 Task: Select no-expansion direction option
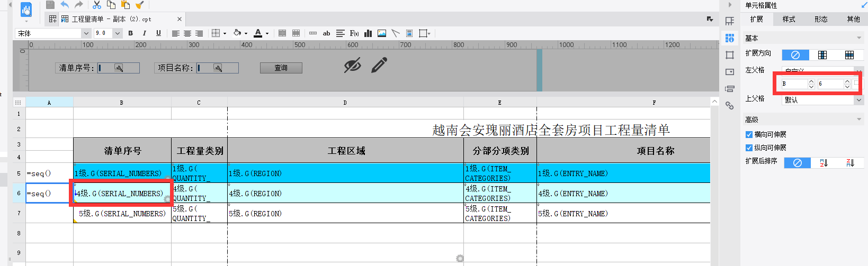[x=795, y=55]
